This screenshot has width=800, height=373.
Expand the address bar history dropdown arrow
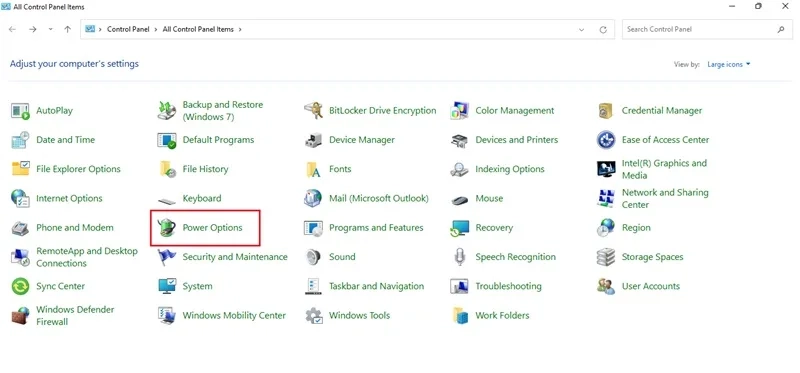(x=581, y=30)
